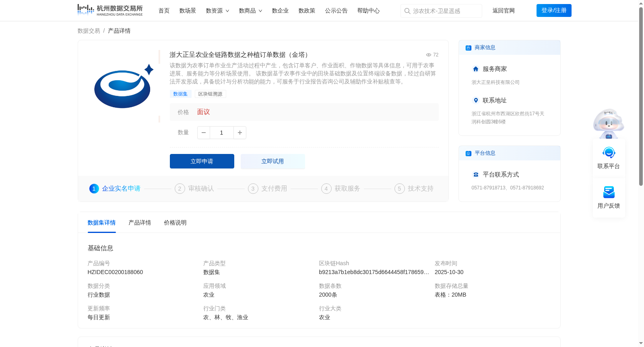Click step 3 支付费用
This screenshot has width=644, height=347.
coord(268,189)
